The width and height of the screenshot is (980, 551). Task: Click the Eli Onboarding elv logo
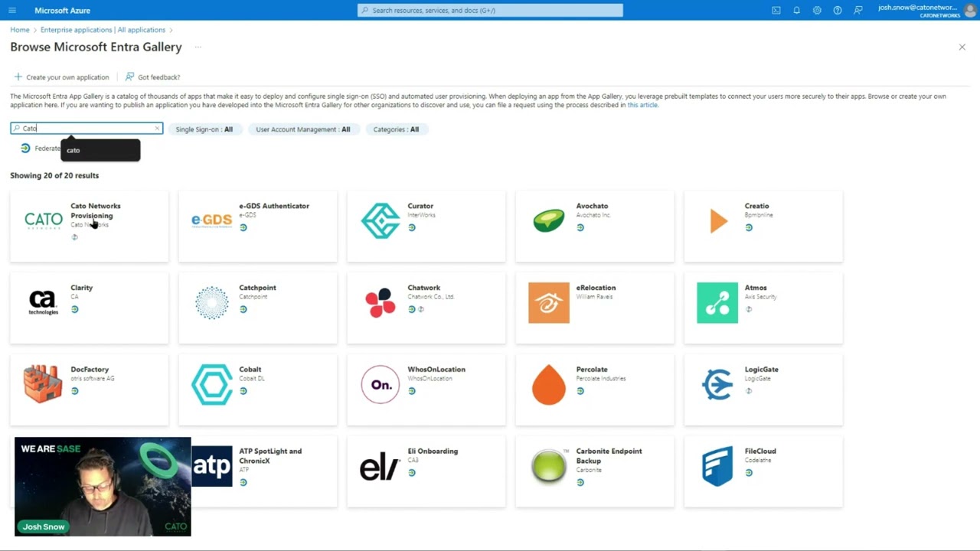[x=380, y=467]
